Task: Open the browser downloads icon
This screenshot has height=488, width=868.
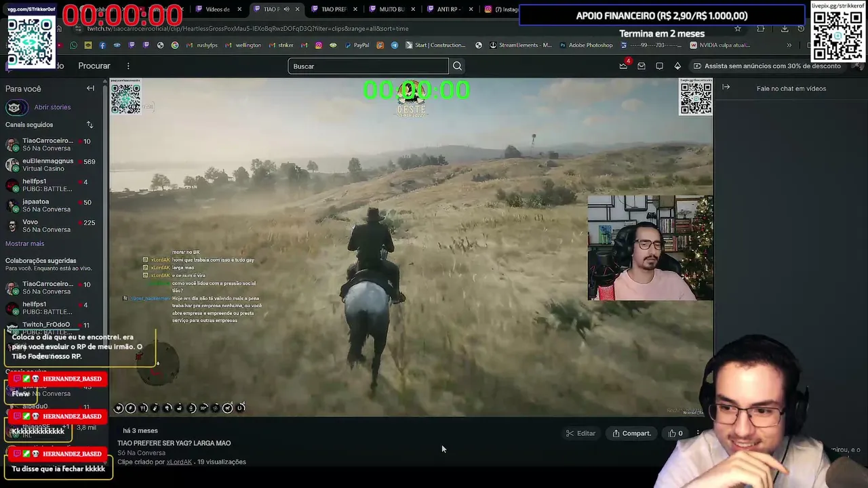Action: (x=785, y=28)
